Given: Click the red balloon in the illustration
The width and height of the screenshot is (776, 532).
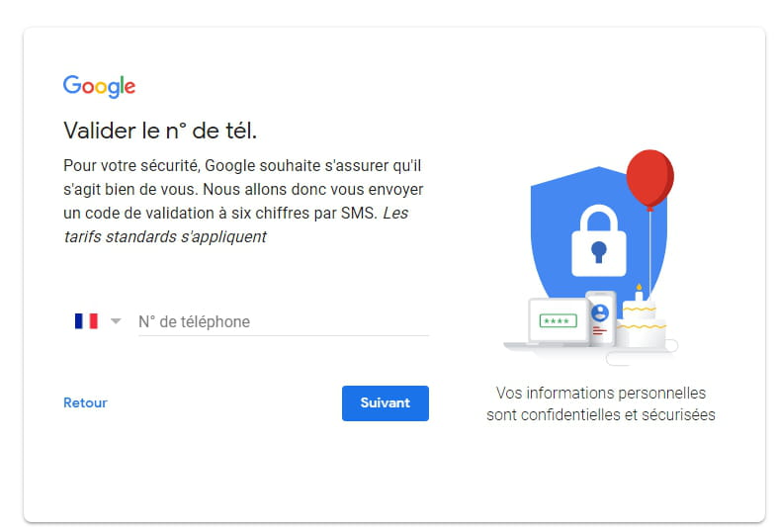Looking at the screenshot, I should pos(650,179).
